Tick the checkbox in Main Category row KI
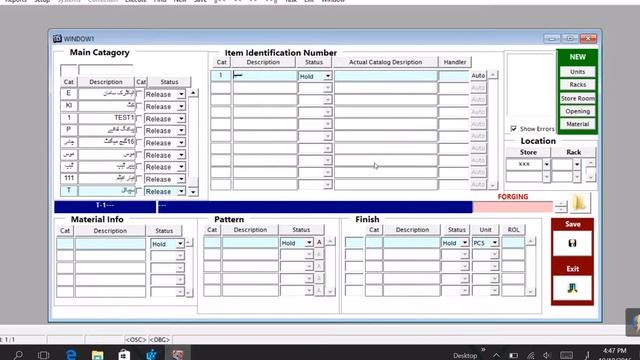 tap(139, 106)
